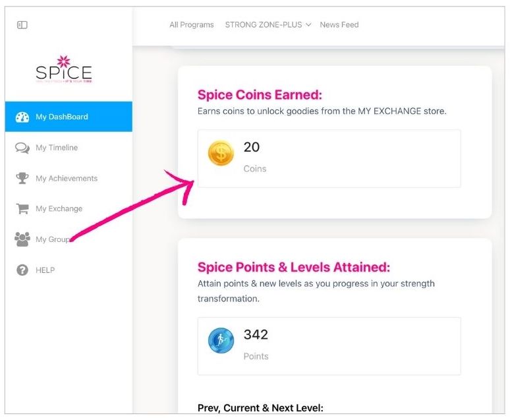This screenshot has height=420, width=510.
Task: Click the gold dollar coin icon
Action: tap(221, 154)
